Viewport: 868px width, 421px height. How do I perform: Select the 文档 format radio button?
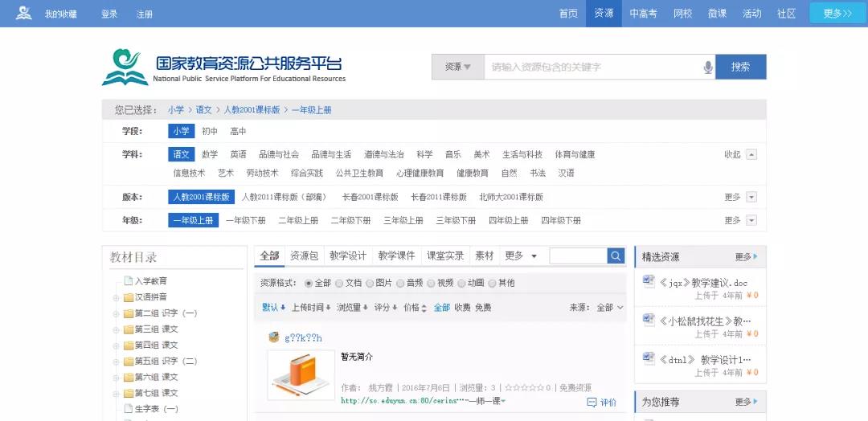tap(339, 284)
